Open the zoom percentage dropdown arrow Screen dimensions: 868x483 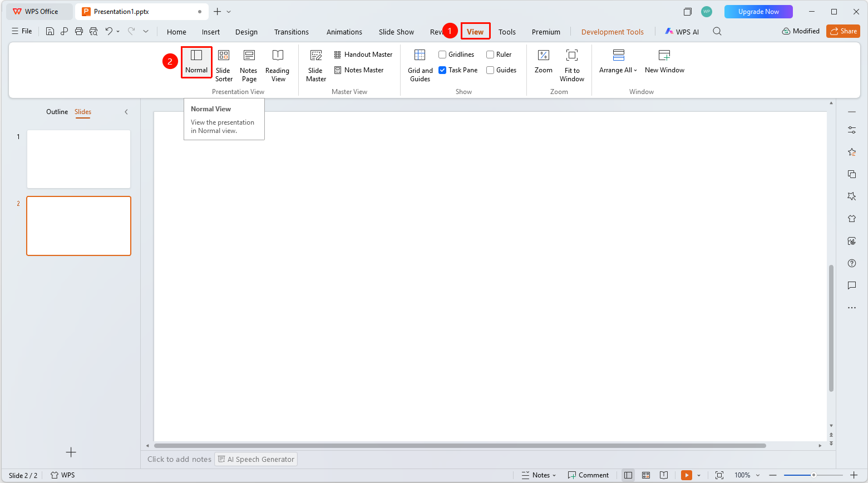(x=758, y=475)
